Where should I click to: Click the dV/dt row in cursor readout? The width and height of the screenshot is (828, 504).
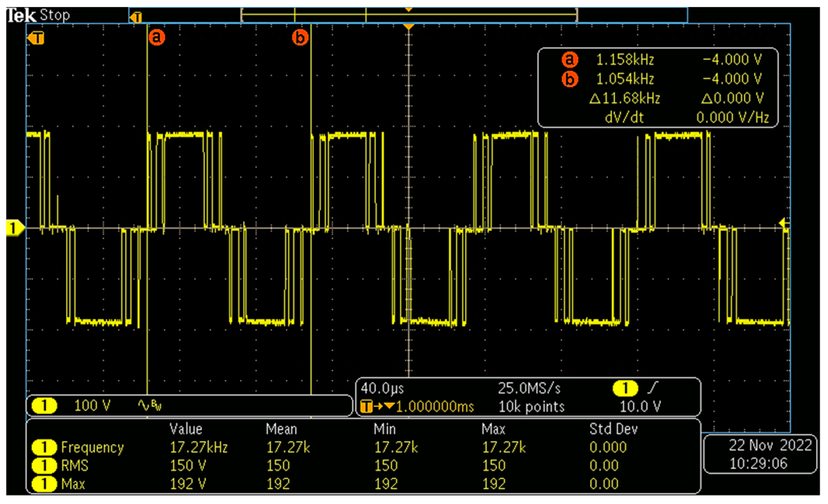tap(624, 117)
